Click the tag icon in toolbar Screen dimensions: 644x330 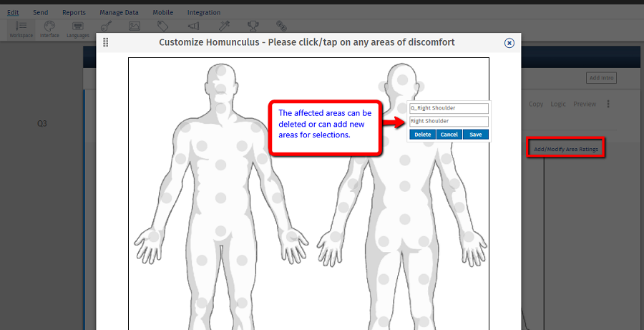tap(163, 26)
